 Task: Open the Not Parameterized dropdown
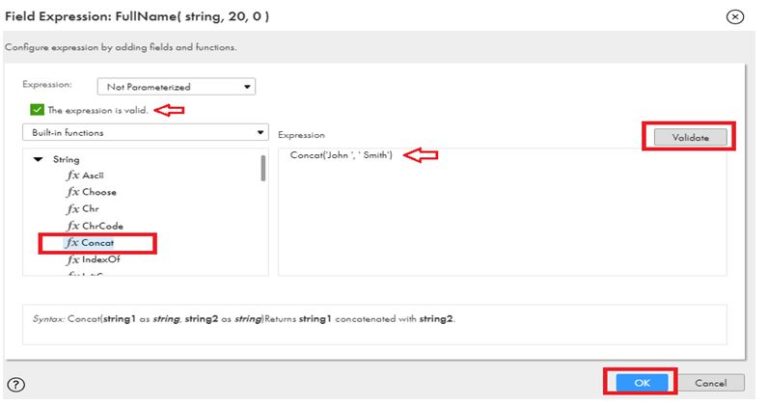(x=176, y=87)
